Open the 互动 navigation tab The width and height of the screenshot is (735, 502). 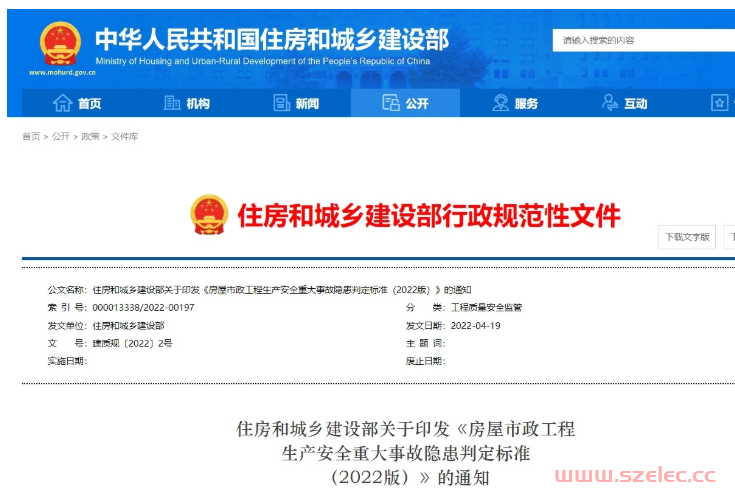624,103
